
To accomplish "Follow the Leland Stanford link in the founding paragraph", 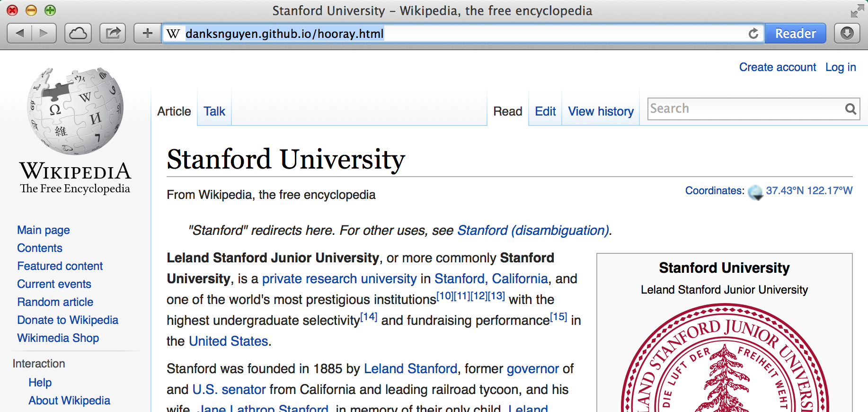I will tap(411, 369).
